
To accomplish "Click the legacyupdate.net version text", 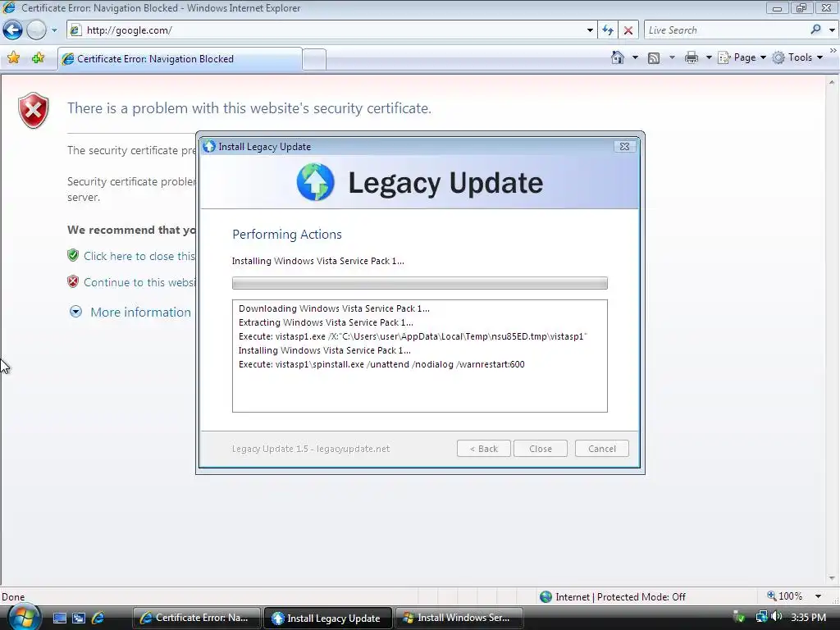I will click(x=311, y=449).
